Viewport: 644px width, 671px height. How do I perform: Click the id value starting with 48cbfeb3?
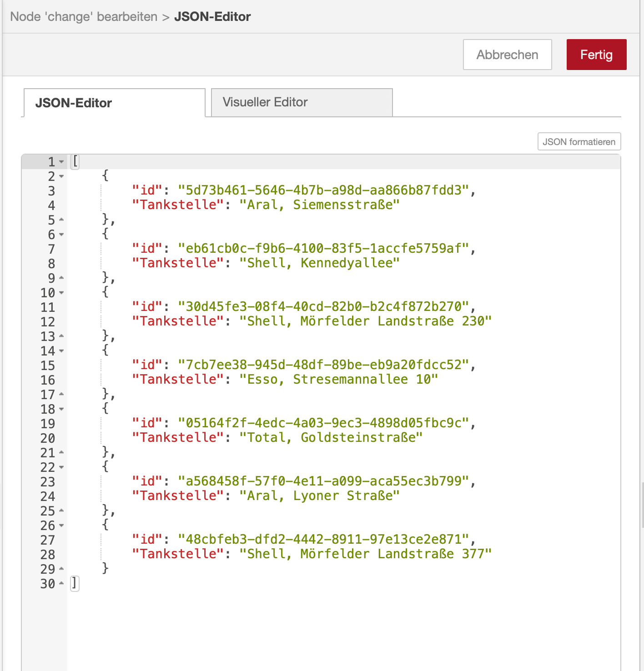click(x=323, y=539)
